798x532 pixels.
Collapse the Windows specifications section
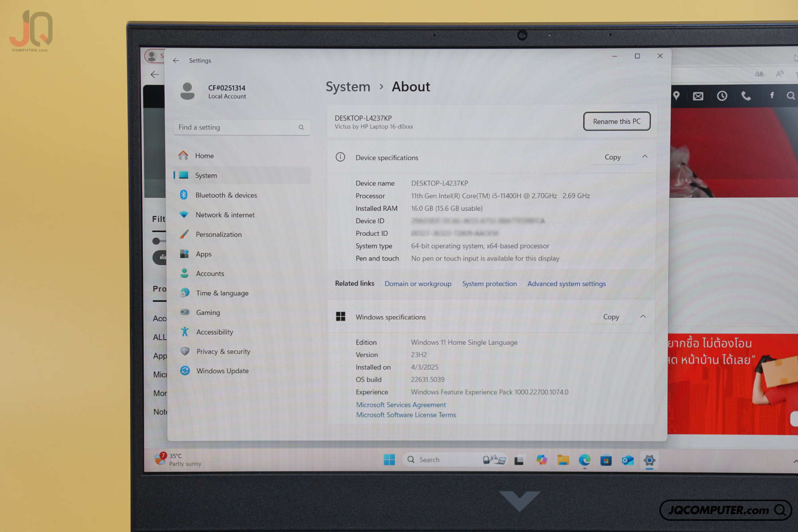click(643, 316)
